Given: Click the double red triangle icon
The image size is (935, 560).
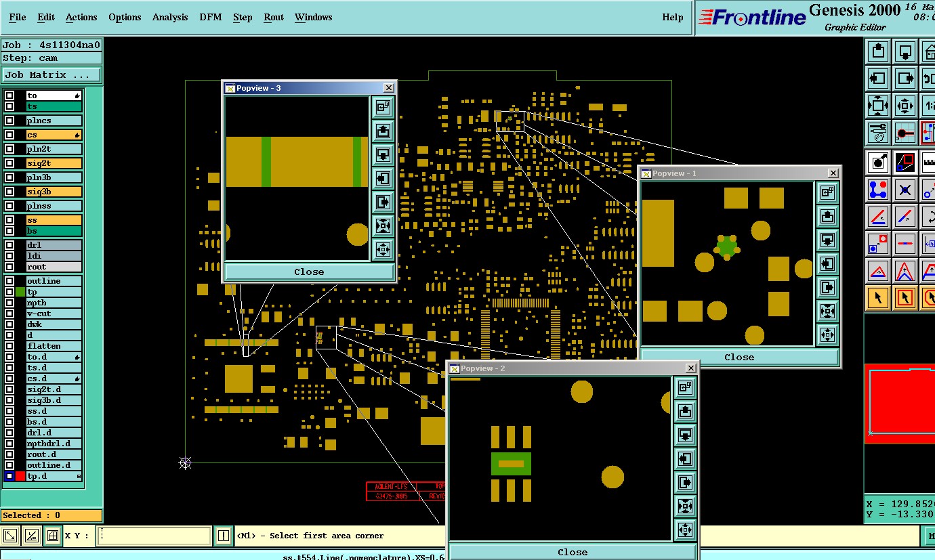Looking at the screenshot, I should coord(905,271).
